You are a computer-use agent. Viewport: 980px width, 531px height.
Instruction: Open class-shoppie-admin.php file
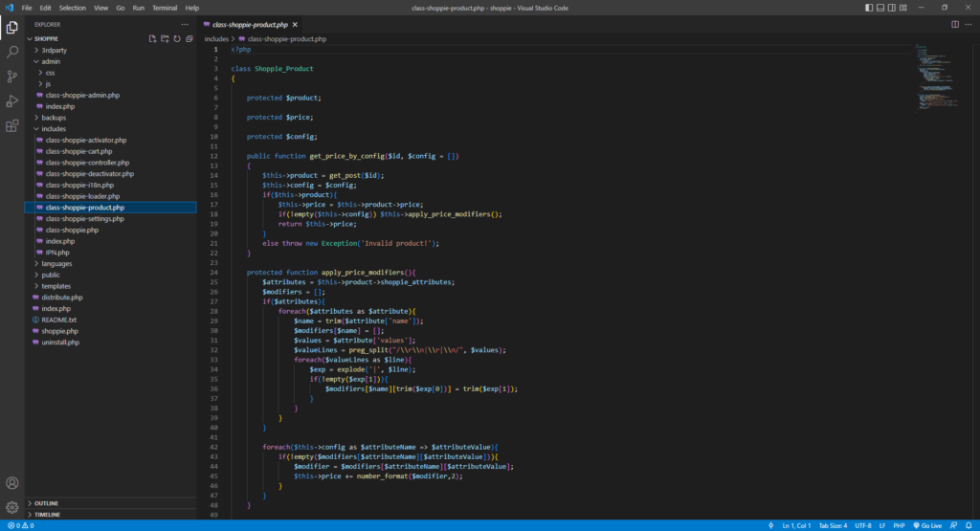pos(82,95)
